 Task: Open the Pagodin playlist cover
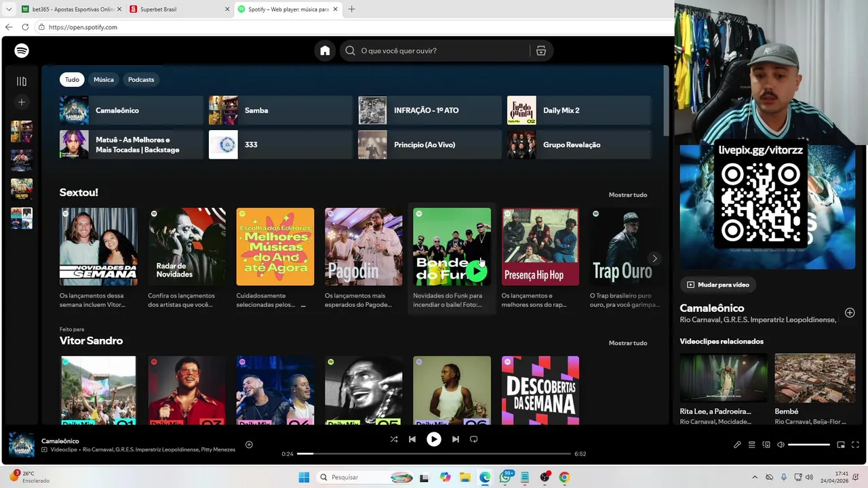363,247
